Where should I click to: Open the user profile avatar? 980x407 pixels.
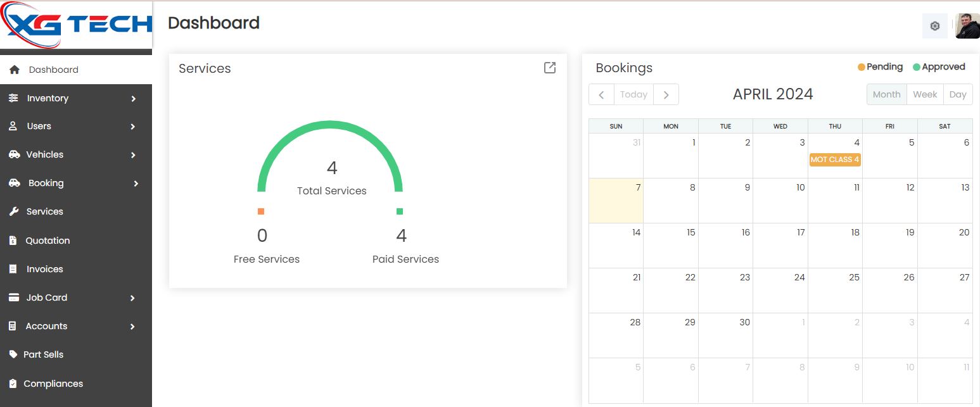tap(967, 26)
